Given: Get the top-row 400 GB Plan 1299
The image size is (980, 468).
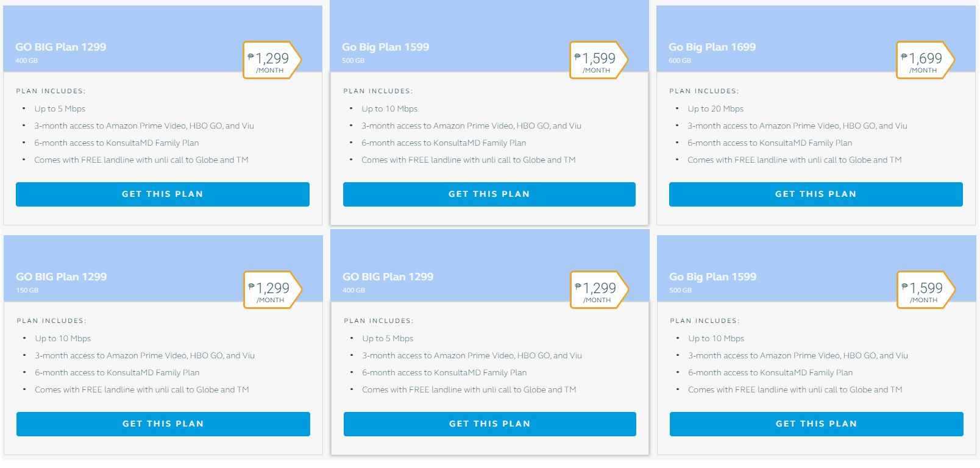Looking at the screenshot, I should coord(162,194).
